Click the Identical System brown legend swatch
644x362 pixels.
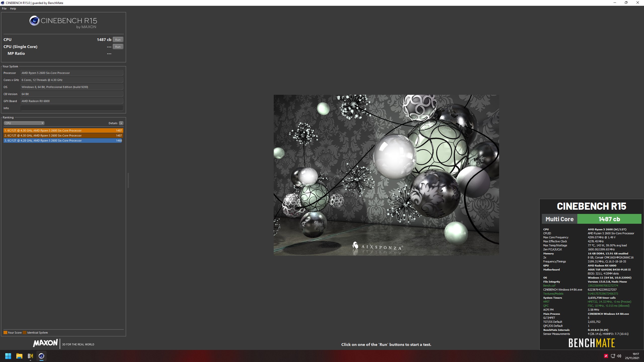pos(24,333)
